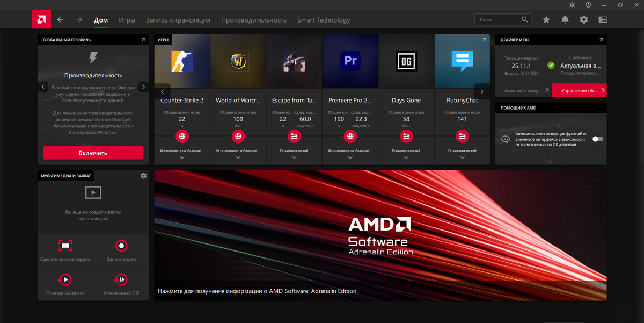644x323 pixels.
Task: Toggle the sidebar panel icon
Action: (603, 20)
